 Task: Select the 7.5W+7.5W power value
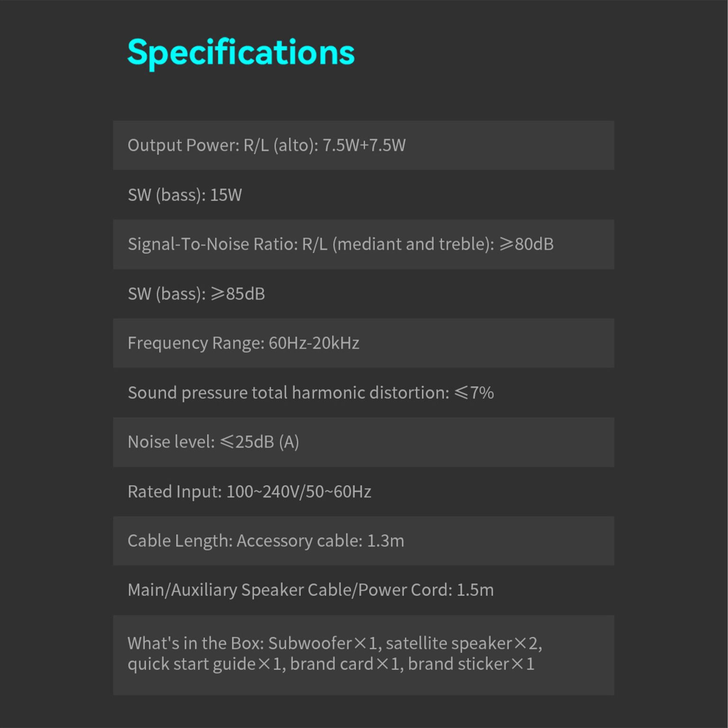364,145
